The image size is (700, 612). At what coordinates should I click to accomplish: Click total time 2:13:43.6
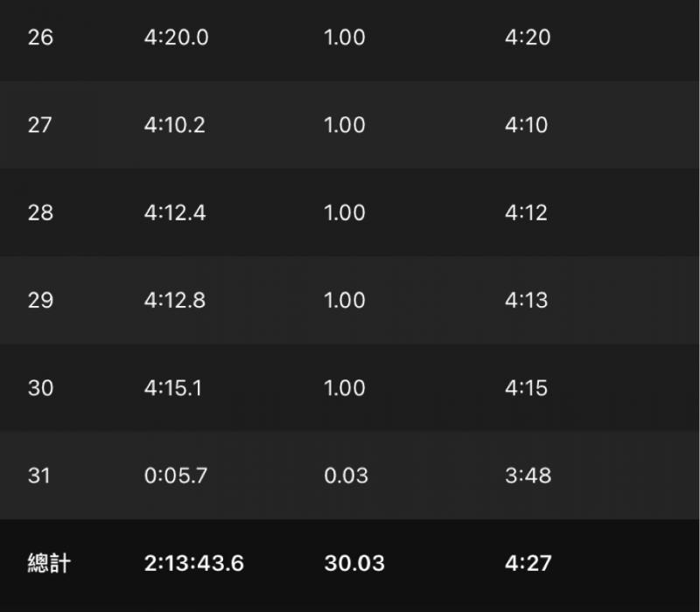[x=193, y=563]
